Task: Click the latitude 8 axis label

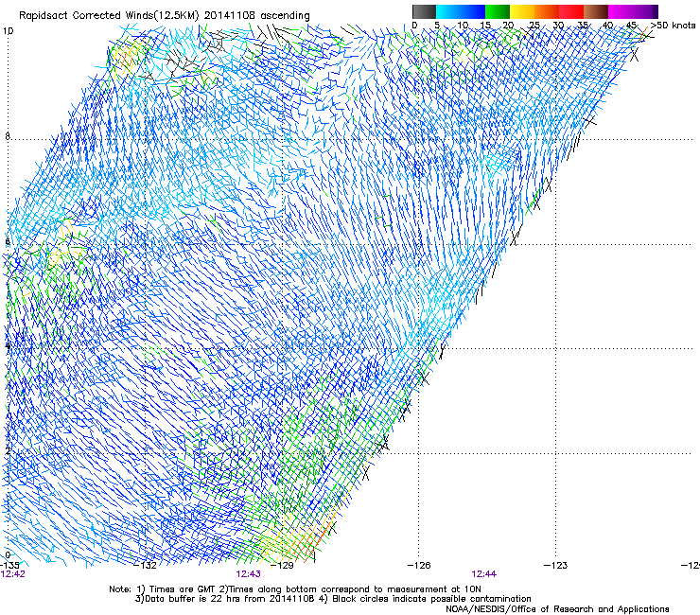Action: [x=8, y=135]
